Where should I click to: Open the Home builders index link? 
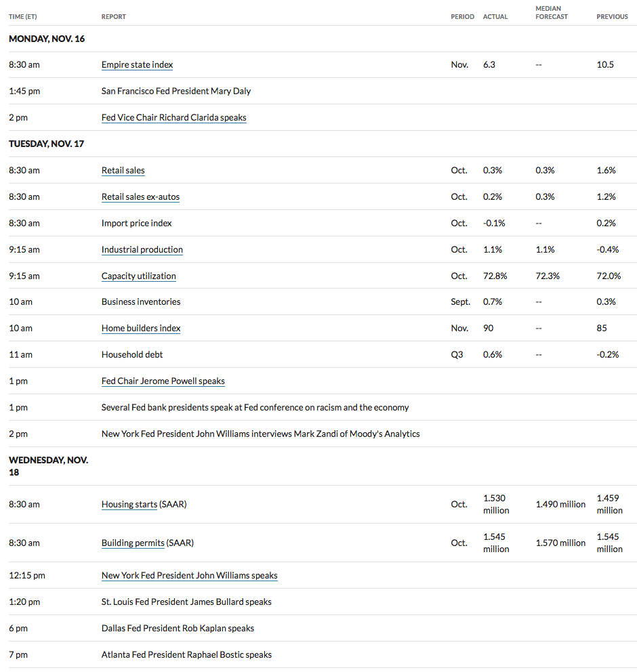140,329
